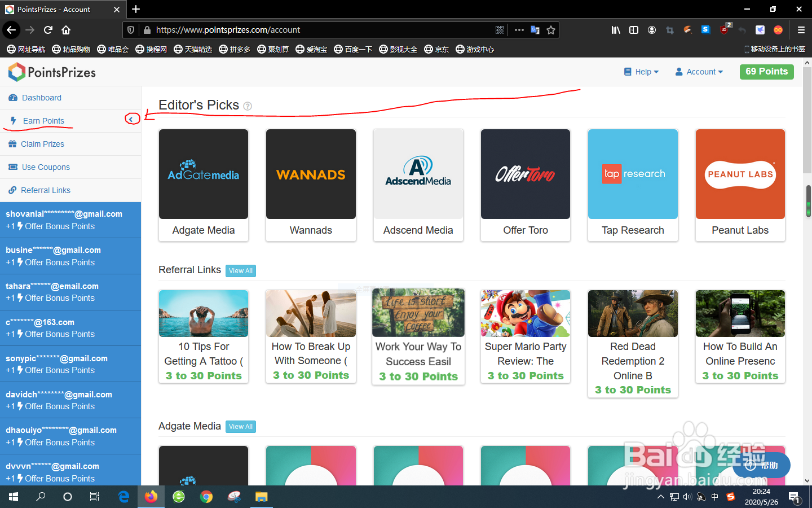Open the Windows notification center icon
Image resolution: width=812 pixels, height=508 pixels.
(795, 497)
